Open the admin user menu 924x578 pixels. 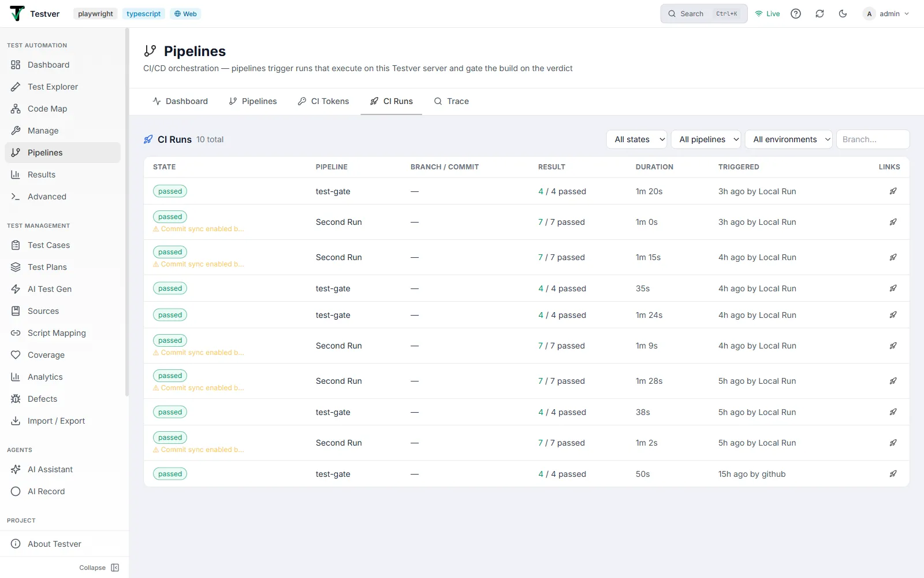(x=886, y=14)
